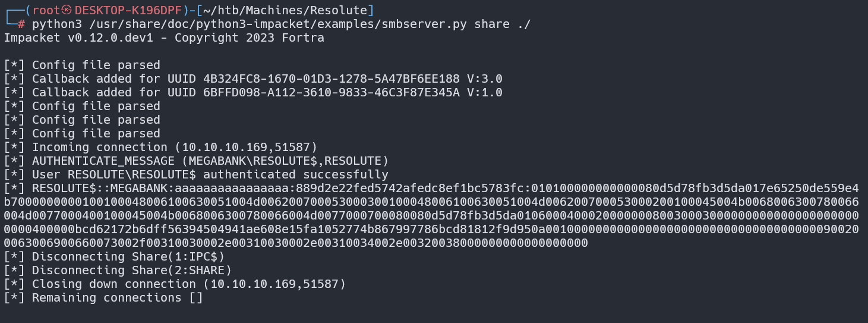The image size is (868, 323).
Task: Click the root username in the prompt
Action: tap(46, 10)
